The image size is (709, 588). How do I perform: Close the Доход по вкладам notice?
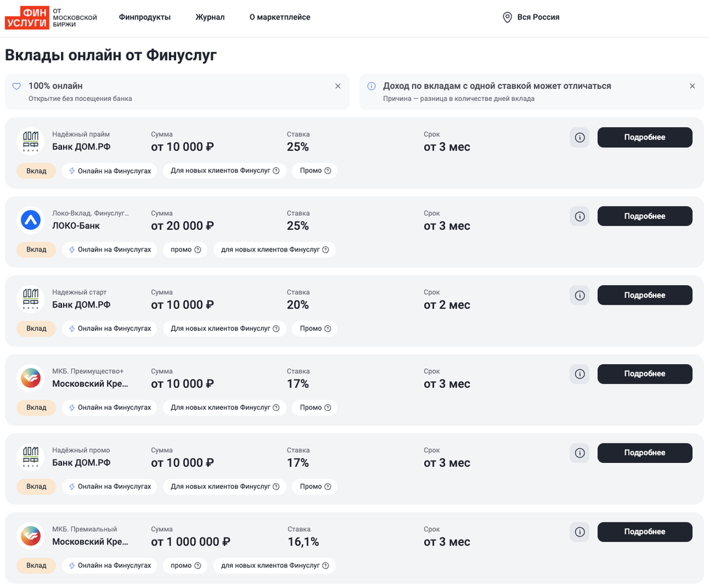pyautogui.click(x=692, y=86)
